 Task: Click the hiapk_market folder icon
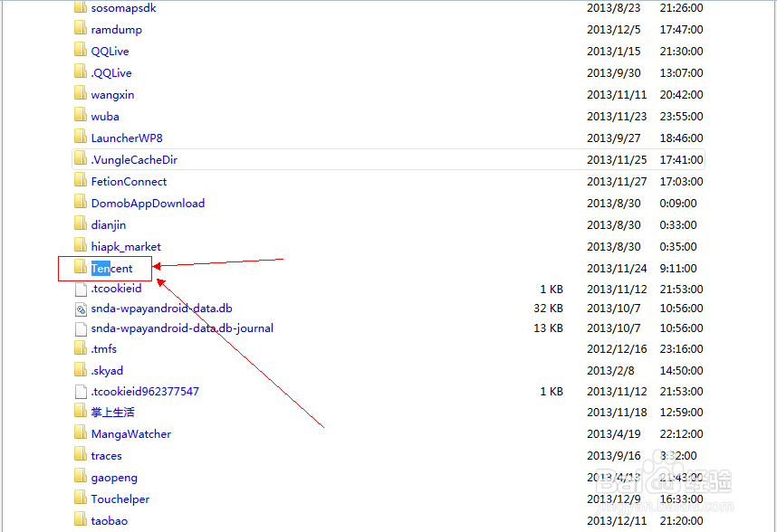[x=81, y=245]
